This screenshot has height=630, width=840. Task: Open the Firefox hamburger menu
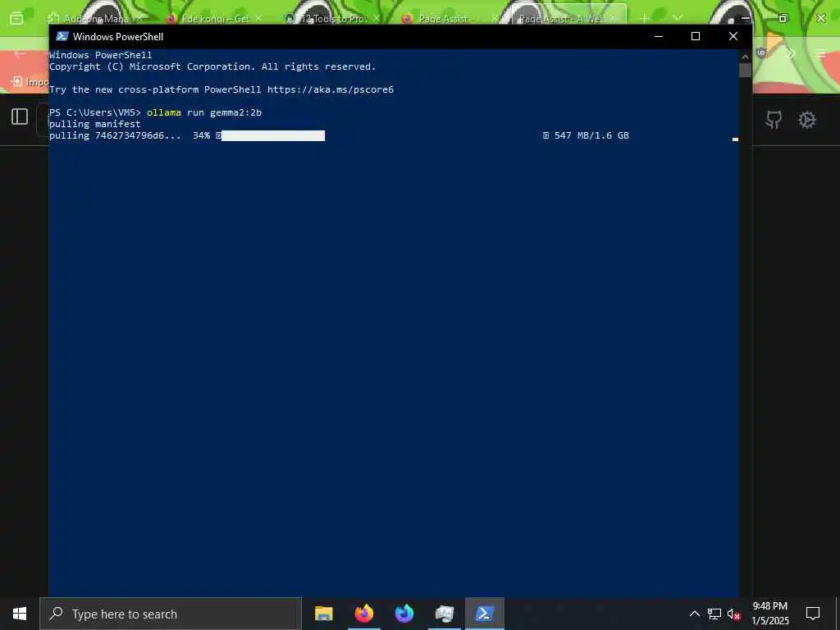click(x=820, y=53)
